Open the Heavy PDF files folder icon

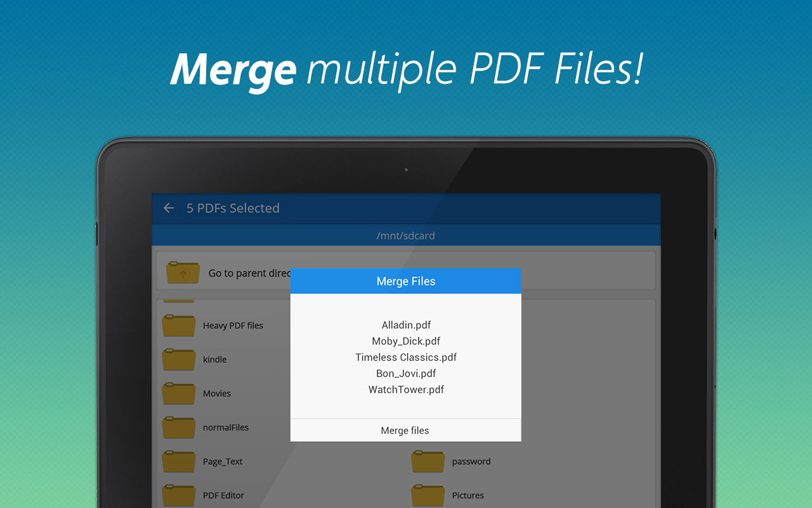[x=178, y=325]
